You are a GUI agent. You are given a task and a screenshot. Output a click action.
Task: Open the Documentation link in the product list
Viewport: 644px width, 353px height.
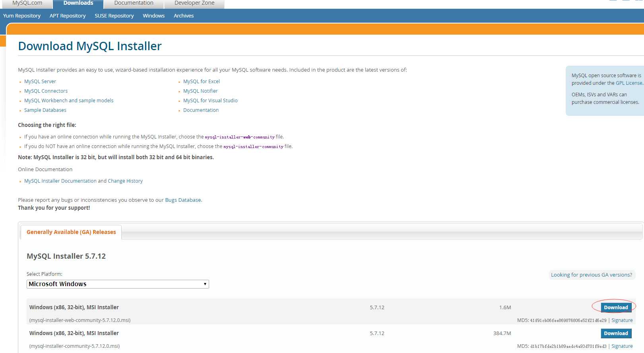click(201, 110)
